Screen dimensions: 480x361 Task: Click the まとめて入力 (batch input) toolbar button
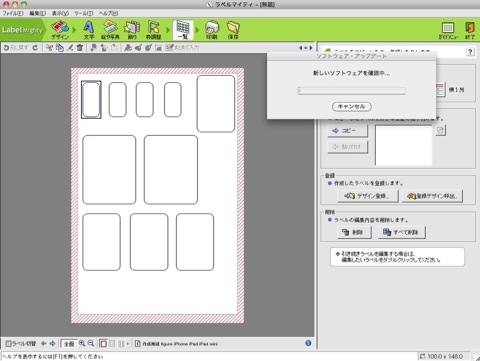182,48
